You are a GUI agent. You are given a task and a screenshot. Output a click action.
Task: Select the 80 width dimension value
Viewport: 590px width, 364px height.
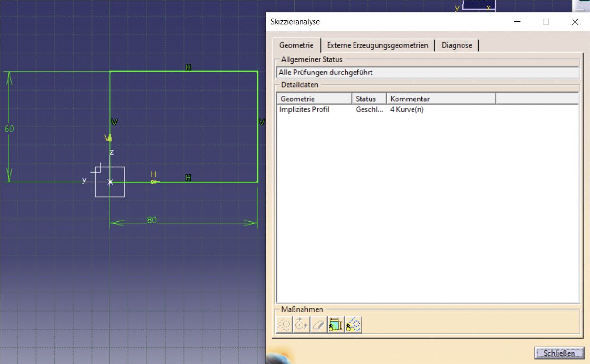click(151, 220)
